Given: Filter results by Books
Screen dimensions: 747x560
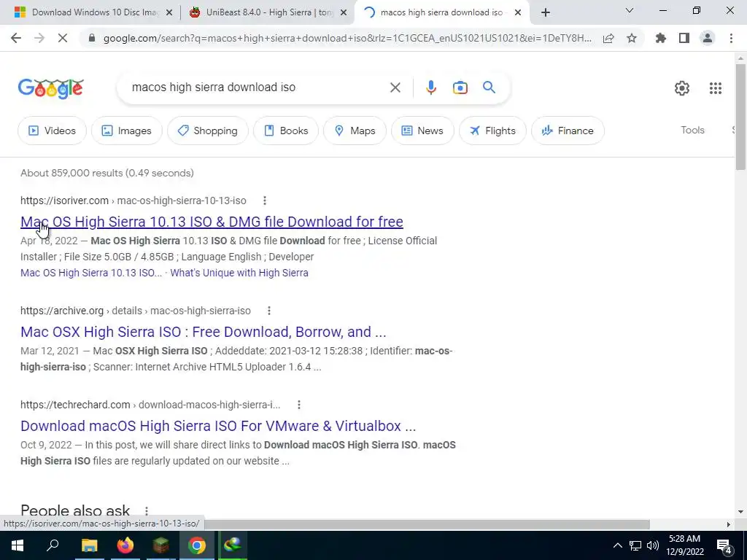Looking at the screenshot, I should [x=286, y=131].
